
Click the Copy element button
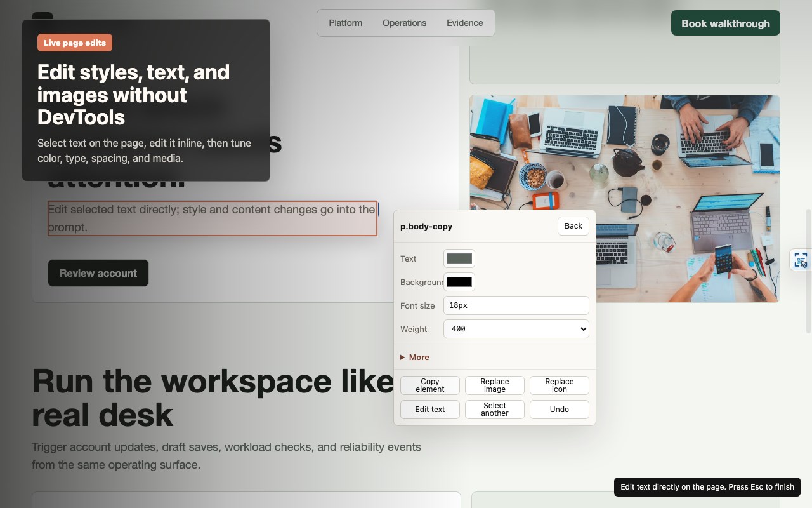[430, 385]
